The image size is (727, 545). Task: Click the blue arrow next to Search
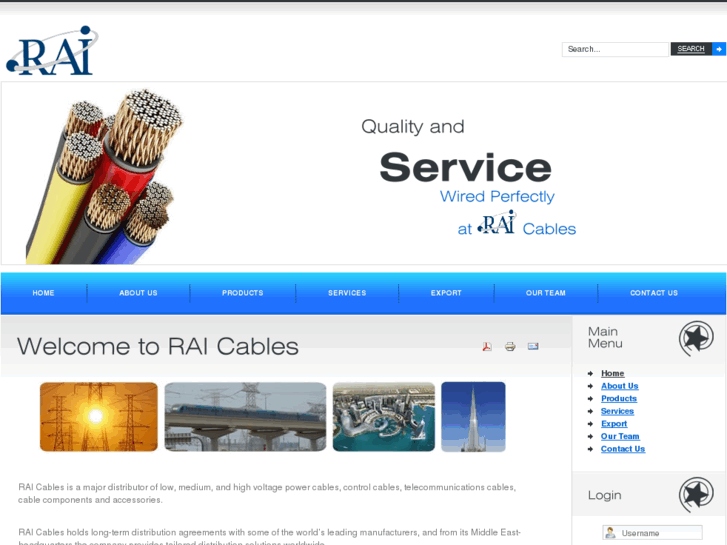719,49
